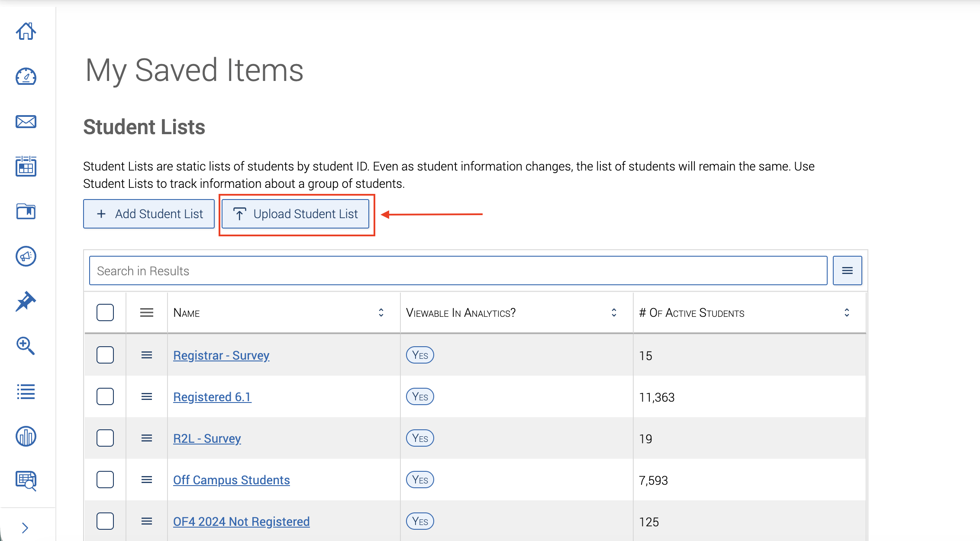Screen dimensions: 980x541
Task: Click the My Saved Items page title
Action: [194, 71]
